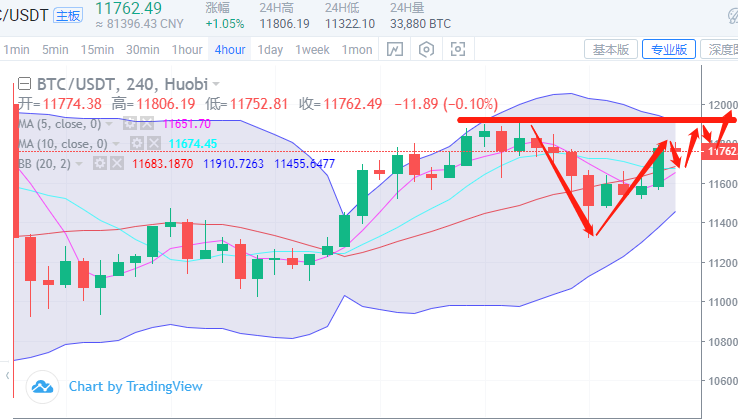Select the 15min timeframe
This screenshot has height=419, width=738.
[x=97, y=49]
